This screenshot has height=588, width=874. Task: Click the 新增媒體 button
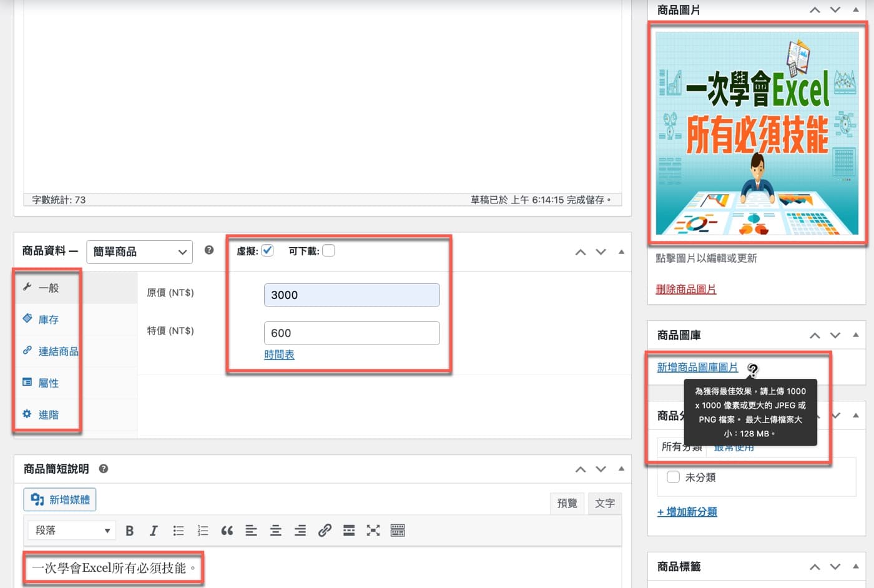[60, 499]
